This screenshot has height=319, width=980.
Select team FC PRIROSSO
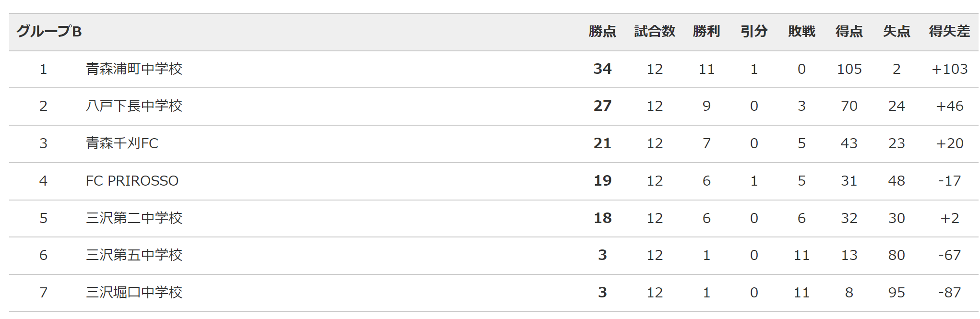[132, 181]
